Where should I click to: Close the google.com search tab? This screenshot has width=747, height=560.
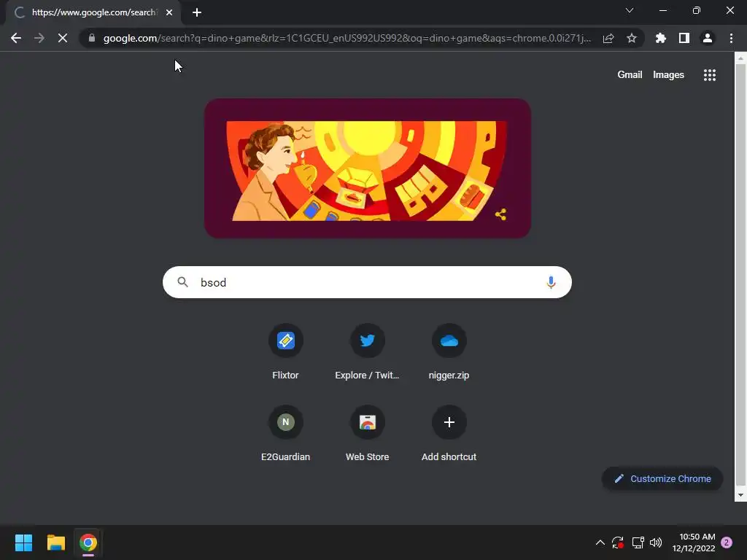click(x=169, y=12)
